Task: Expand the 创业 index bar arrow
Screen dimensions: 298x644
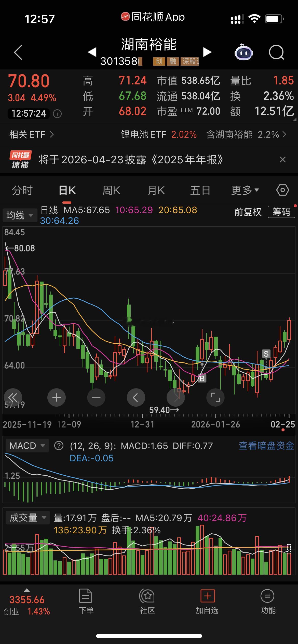Action: pyautogui.click(x=27, y=591)
